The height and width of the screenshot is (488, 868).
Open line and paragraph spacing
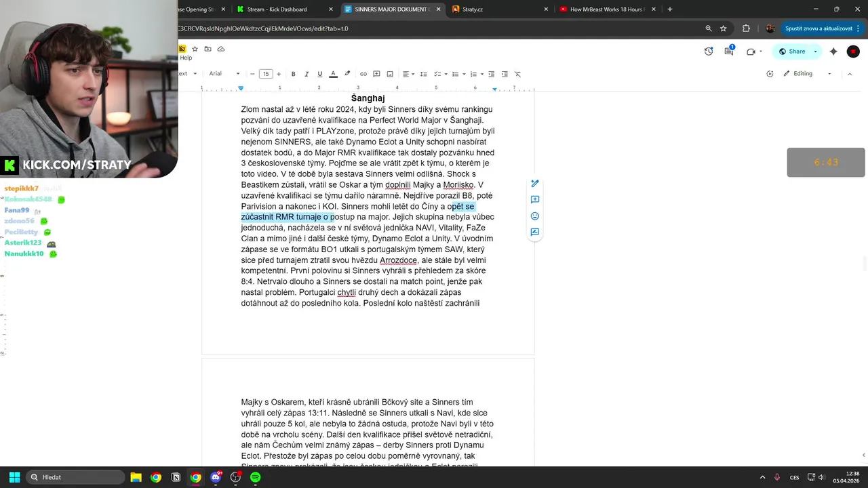(x=424, y=74)
